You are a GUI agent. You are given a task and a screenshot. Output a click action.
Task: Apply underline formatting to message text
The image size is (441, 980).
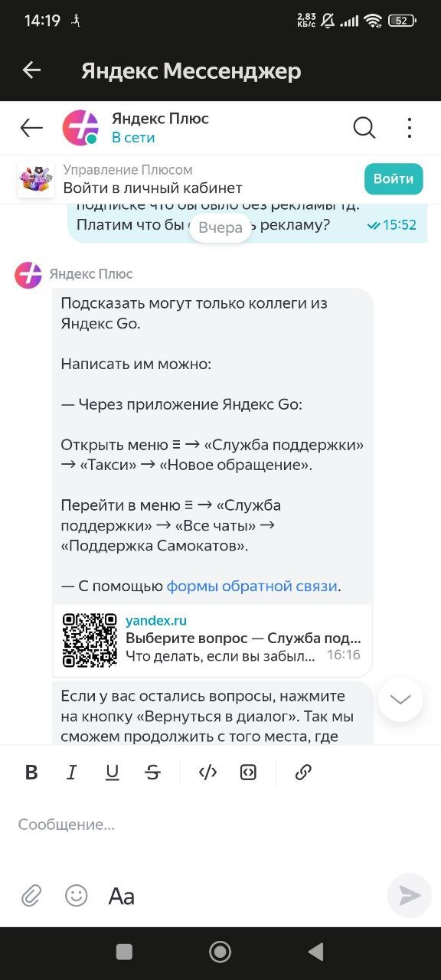pyautogui.click(x=112, y=773)
